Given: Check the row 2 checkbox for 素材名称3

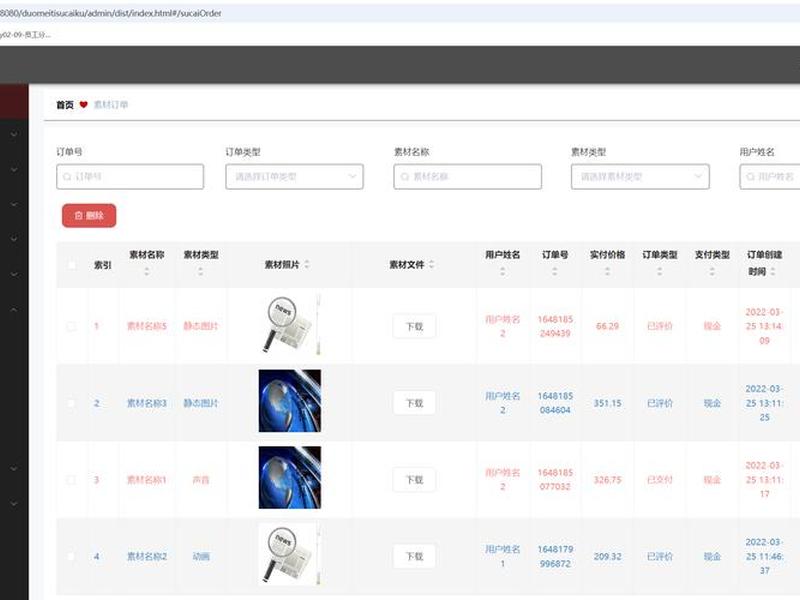Looking at the screenshot, I should tap(71, 403).
